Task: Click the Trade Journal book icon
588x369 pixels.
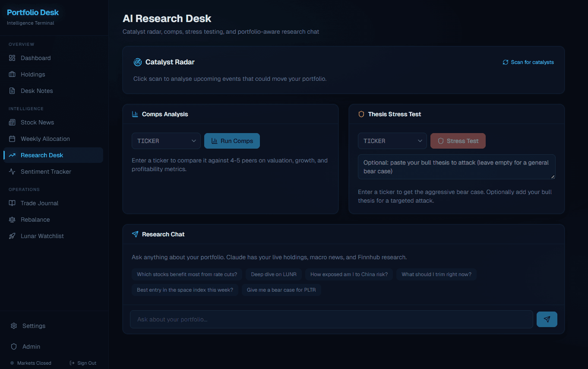Action: click(12, 203)
